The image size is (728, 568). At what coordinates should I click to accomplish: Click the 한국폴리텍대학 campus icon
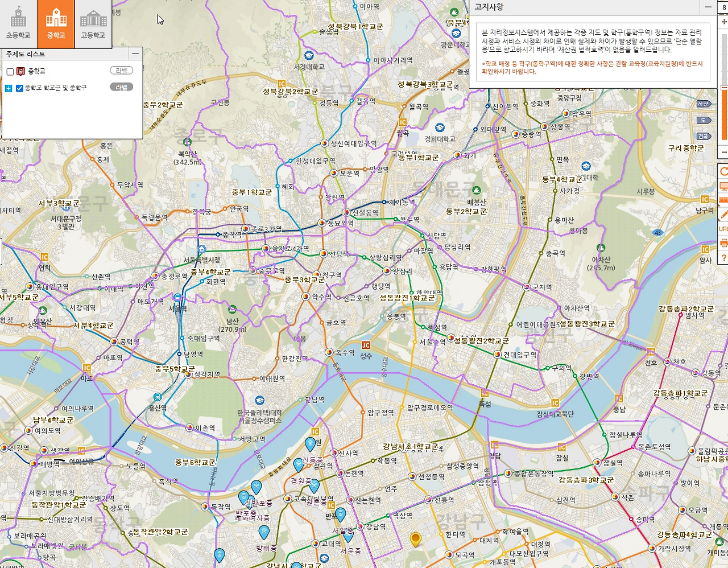(x=260, y=401)
